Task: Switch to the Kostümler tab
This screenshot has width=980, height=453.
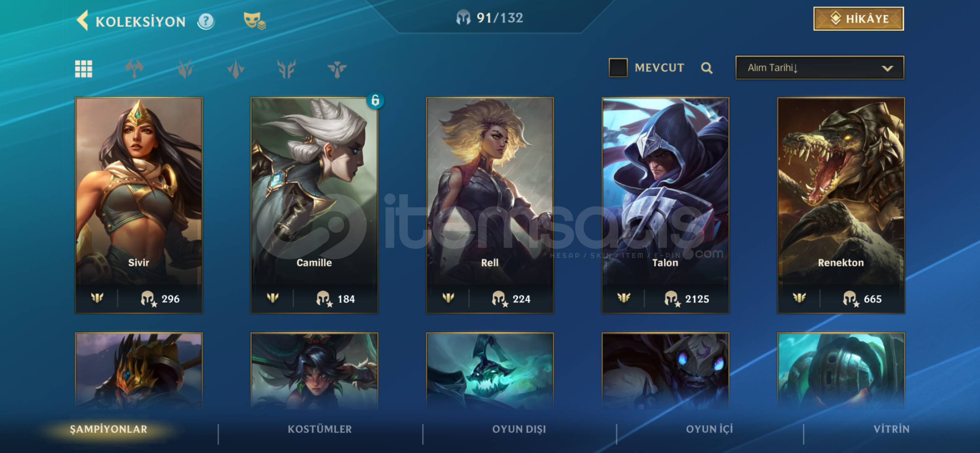Action: 320,429
